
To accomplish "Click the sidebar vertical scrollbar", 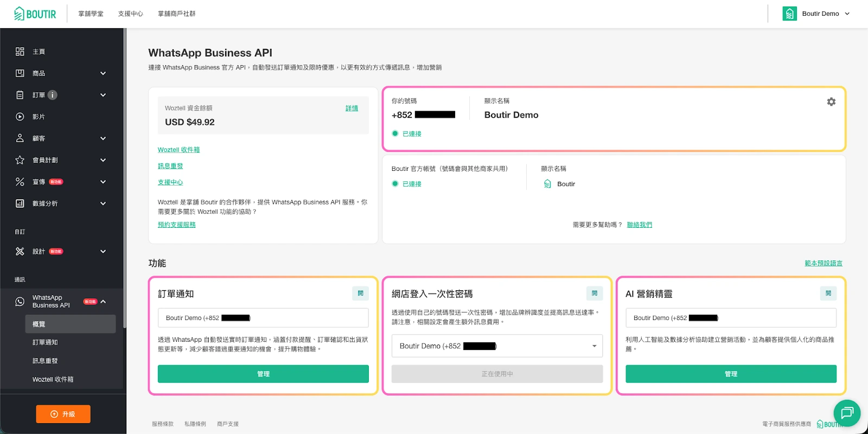I will (125, 179).
